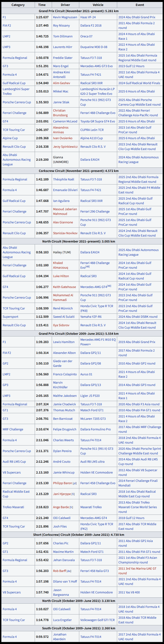Open the Emanuele Olivieri driver link
Screen dimensions: 164x644
65,190
